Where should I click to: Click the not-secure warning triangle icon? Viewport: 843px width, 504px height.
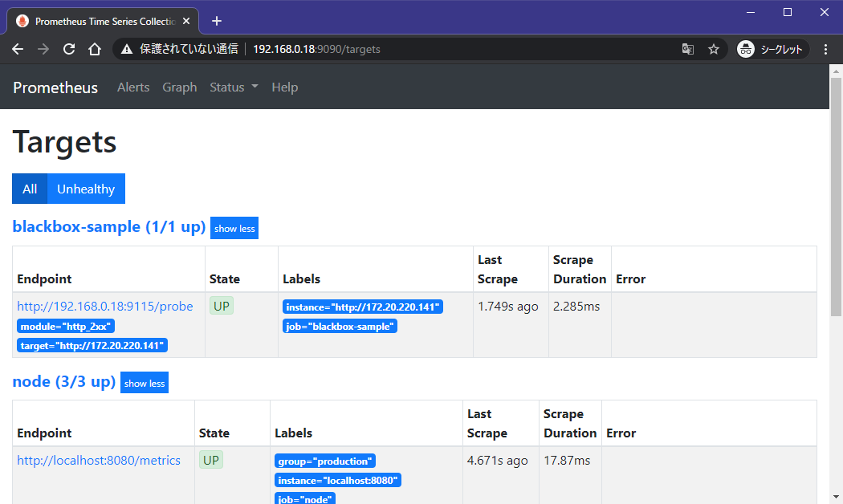point(127,50)
